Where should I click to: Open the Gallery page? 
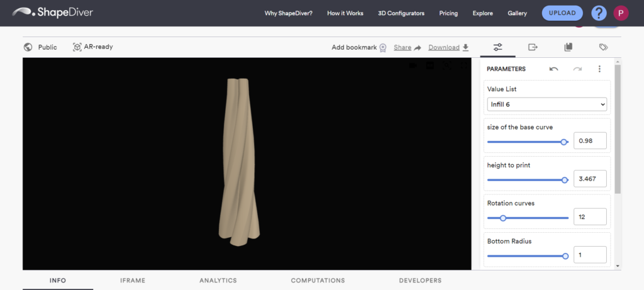[x=517, y=13]
